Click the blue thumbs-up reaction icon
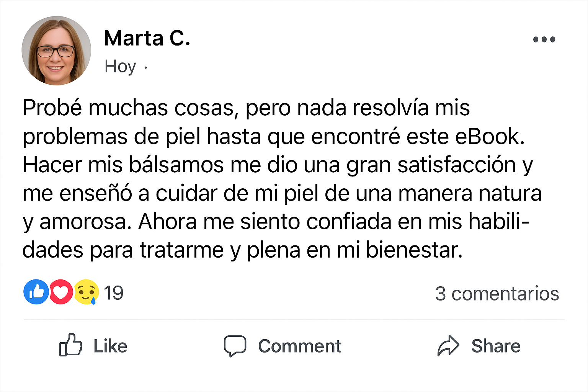The image size is (588, 392). 36,292
